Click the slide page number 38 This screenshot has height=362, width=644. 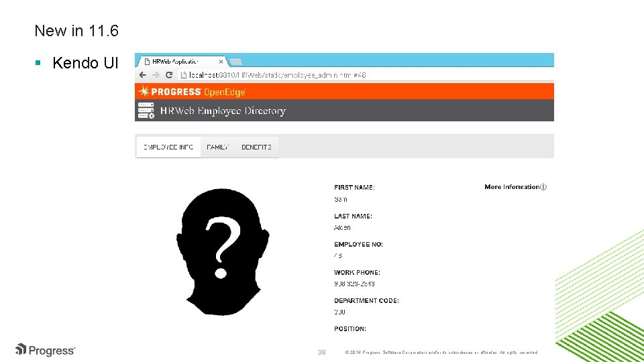321,352
